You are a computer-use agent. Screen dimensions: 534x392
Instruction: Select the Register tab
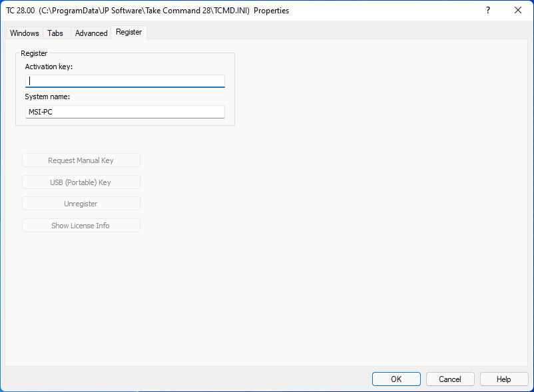point(129,32)
